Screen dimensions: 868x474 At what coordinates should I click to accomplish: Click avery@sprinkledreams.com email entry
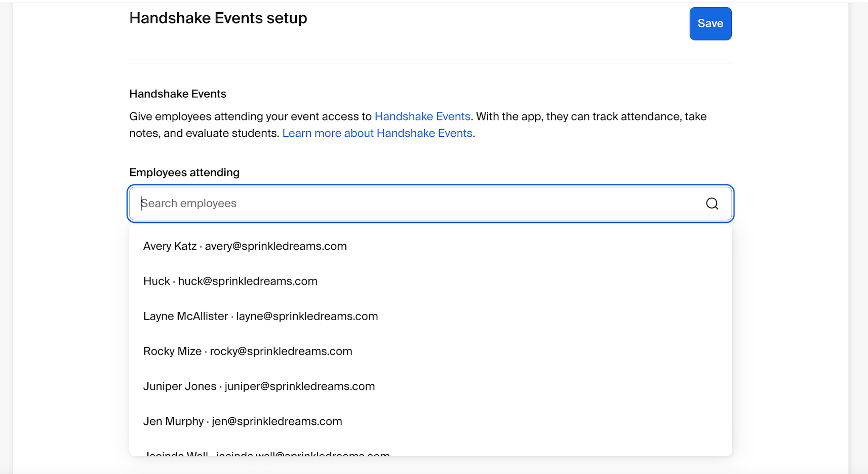tap(275, 247)
